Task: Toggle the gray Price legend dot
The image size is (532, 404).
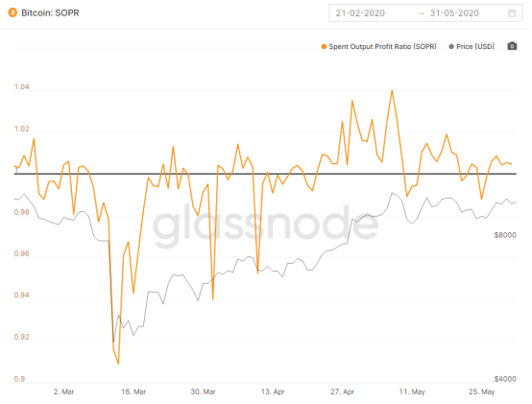Action: 451,46
